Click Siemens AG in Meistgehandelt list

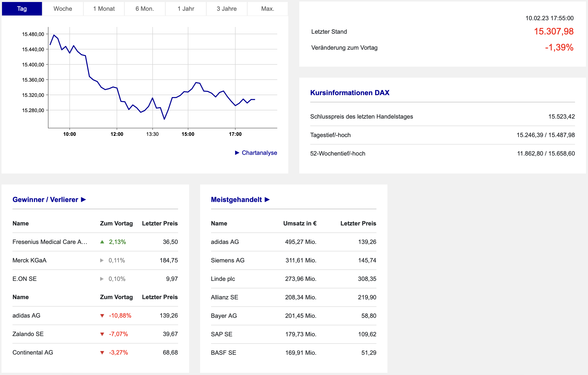(228, 260)
